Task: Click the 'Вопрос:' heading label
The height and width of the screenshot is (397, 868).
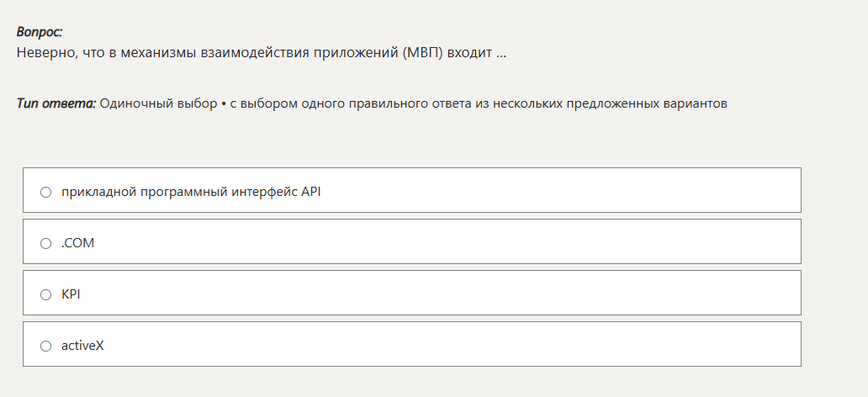Action: pos(40,32)
